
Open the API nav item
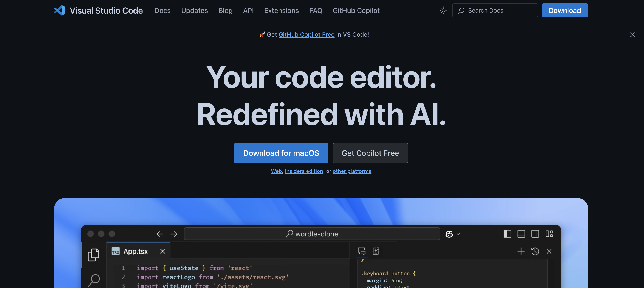[249, 11]
